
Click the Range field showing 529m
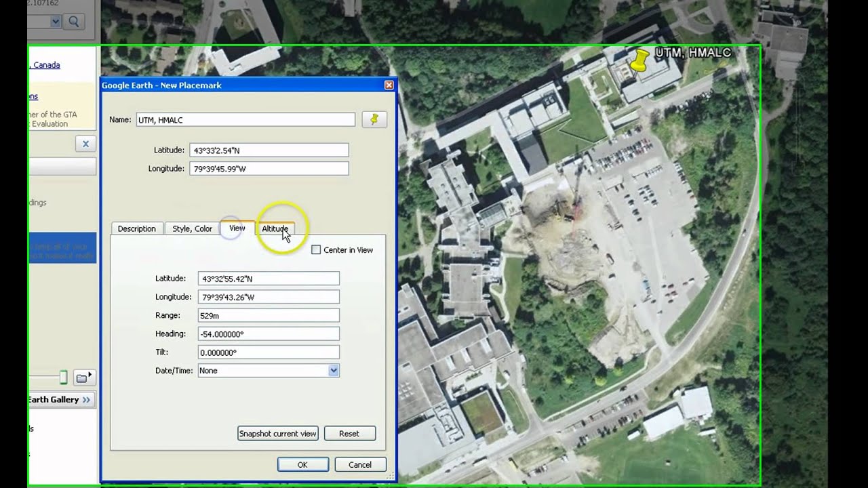pyautogui.click(x=269, y=315)
